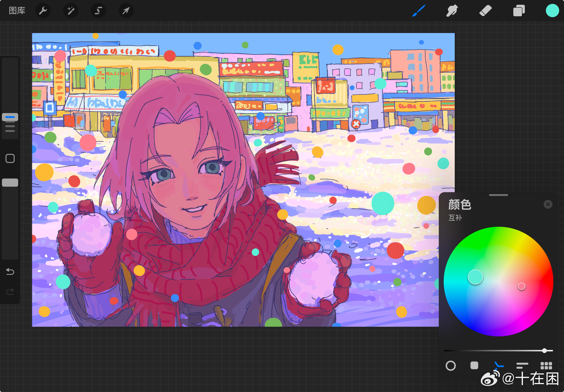Viewport: 564px width, 392px height.
Task: Select the complementary pink reticle on wheel
Action: (521, 286)
